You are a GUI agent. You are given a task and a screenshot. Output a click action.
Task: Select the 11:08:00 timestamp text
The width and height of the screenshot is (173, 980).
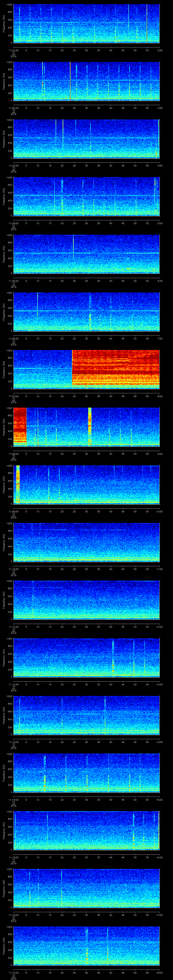(x=13, y=454)
